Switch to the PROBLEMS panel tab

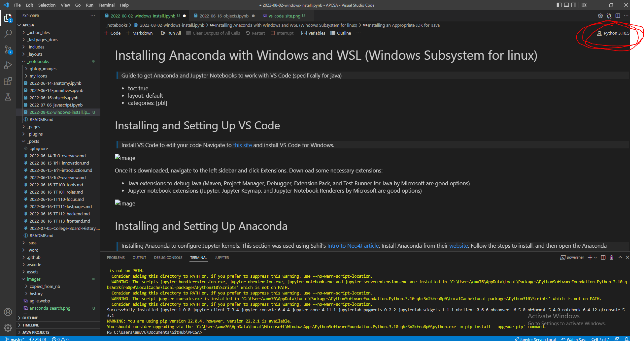[x=116, y=258]
